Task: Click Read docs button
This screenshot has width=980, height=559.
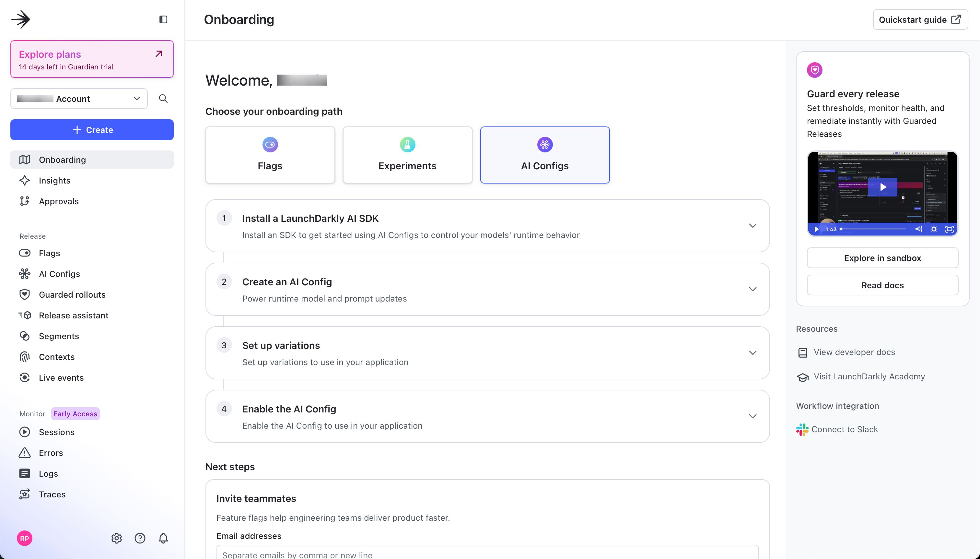Action: point(882,285)
